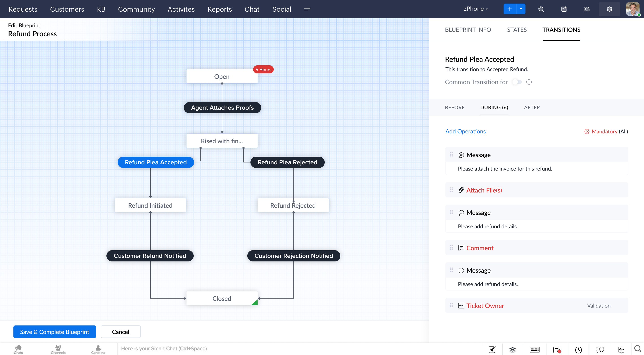Click the game controller icon in header
Viewport: 644px width, 355px height.
pyautogui.click(x=587, y=9)
